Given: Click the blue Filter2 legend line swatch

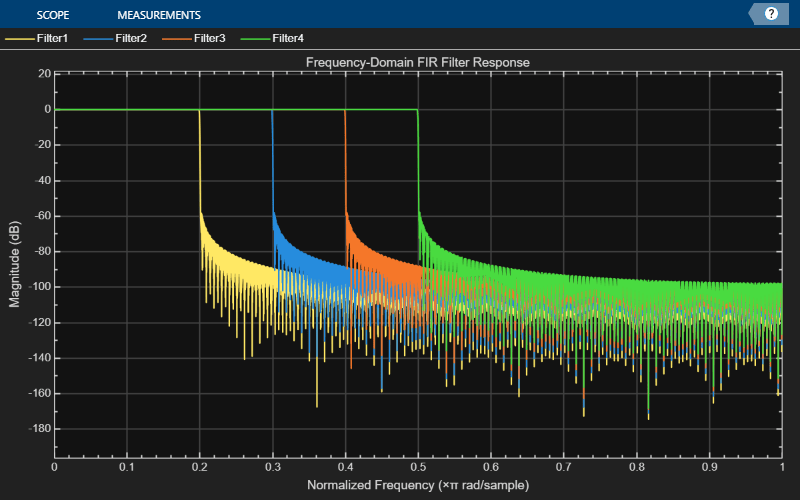Looking at the screenshot, I should [x=98, y=39].
